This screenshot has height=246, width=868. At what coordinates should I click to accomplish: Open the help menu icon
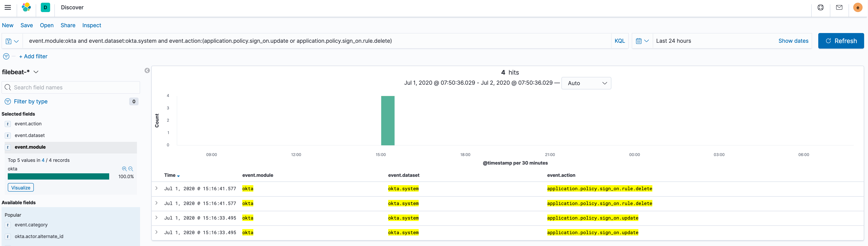820,7
